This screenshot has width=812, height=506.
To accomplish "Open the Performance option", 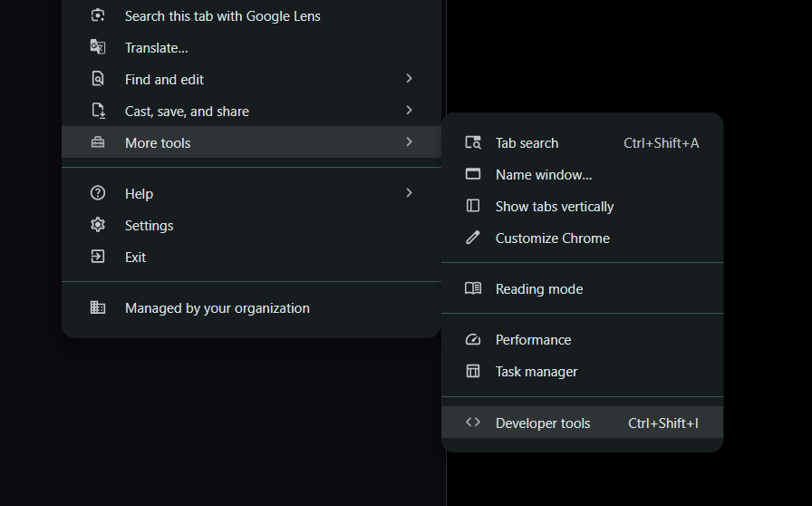I will point(582,339).
